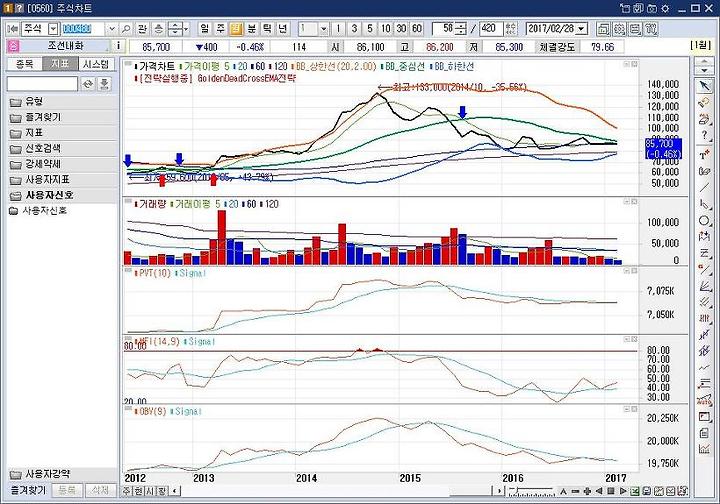Image resolution: width=720 pixels, height=504 pixels.
Task: Close the OBV(9) indicator panel
Action: [634, 409]
